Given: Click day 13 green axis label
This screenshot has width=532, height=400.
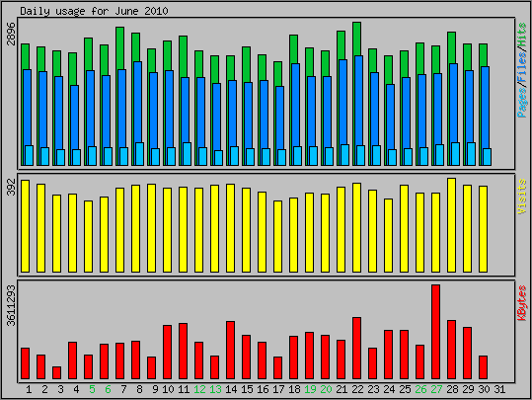Looking at the screenshot, I should [x=215, y=389].
